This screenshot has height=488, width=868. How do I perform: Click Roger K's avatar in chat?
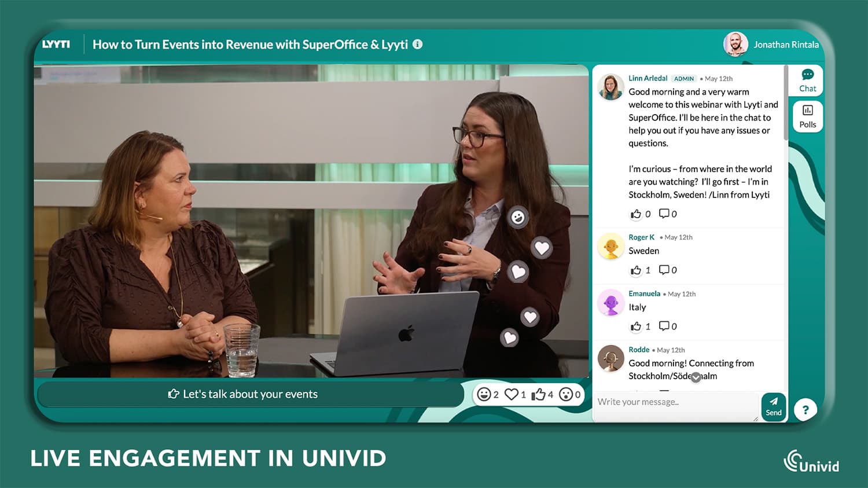point(610,246)
